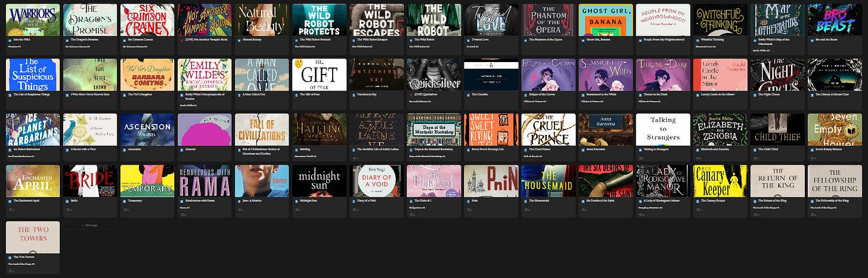Open The Duke and I cover
The image size is (868, 278).
(434, 181)
